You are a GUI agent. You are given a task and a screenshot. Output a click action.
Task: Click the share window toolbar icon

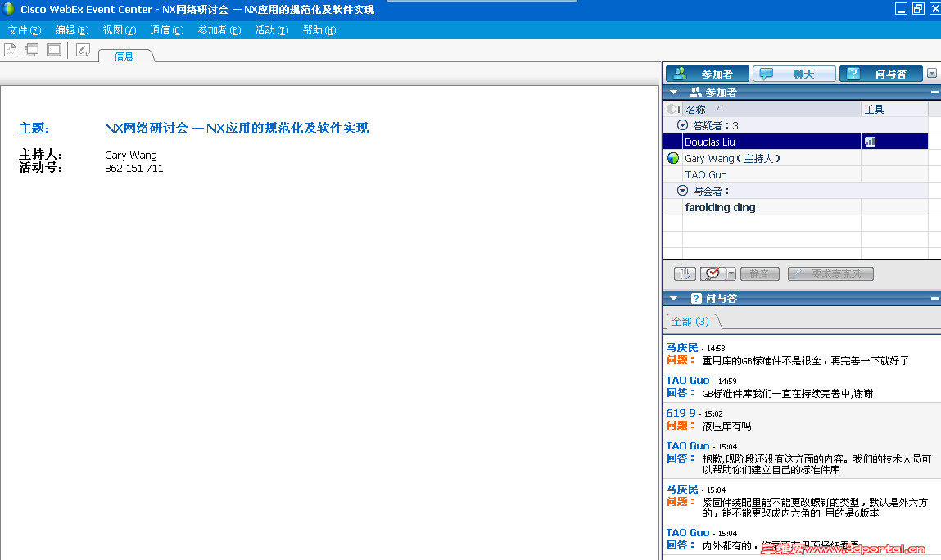(31, 51)
